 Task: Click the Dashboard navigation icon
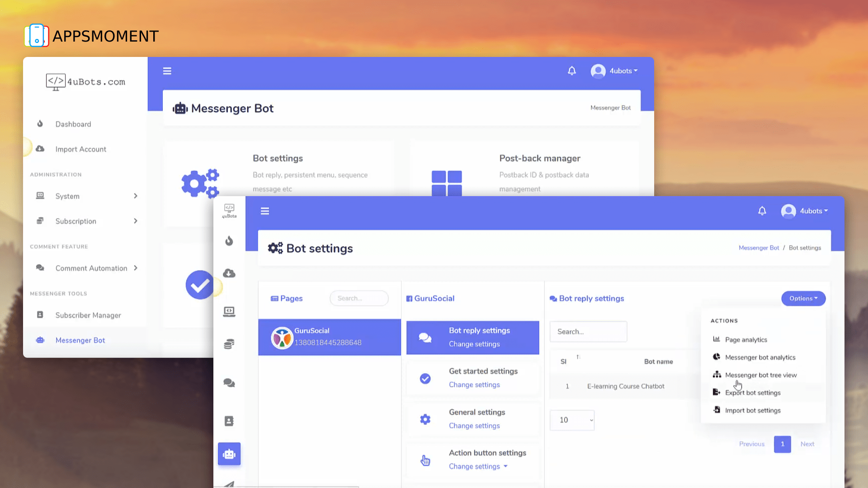(40, 124)
